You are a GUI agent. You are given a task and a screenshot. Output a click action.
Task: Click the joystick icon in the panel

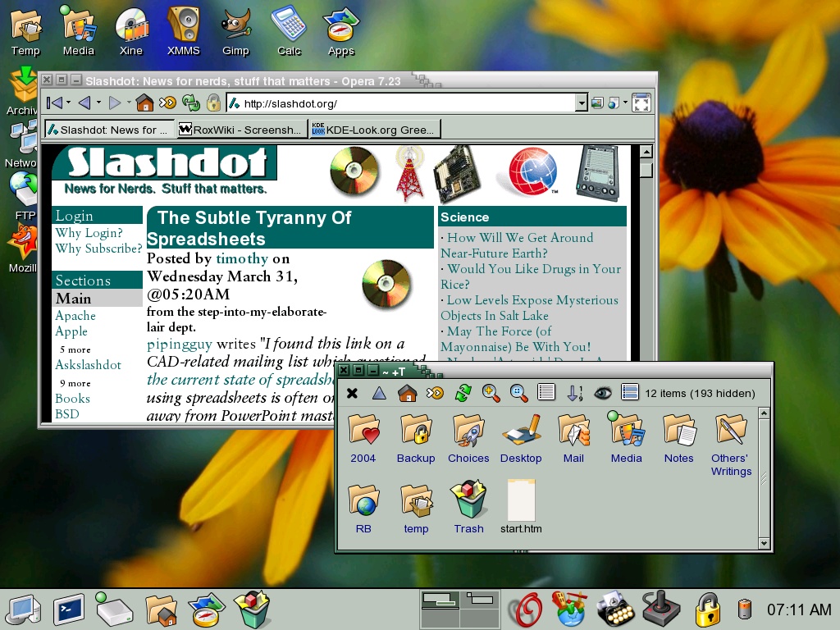coord(661,609)
